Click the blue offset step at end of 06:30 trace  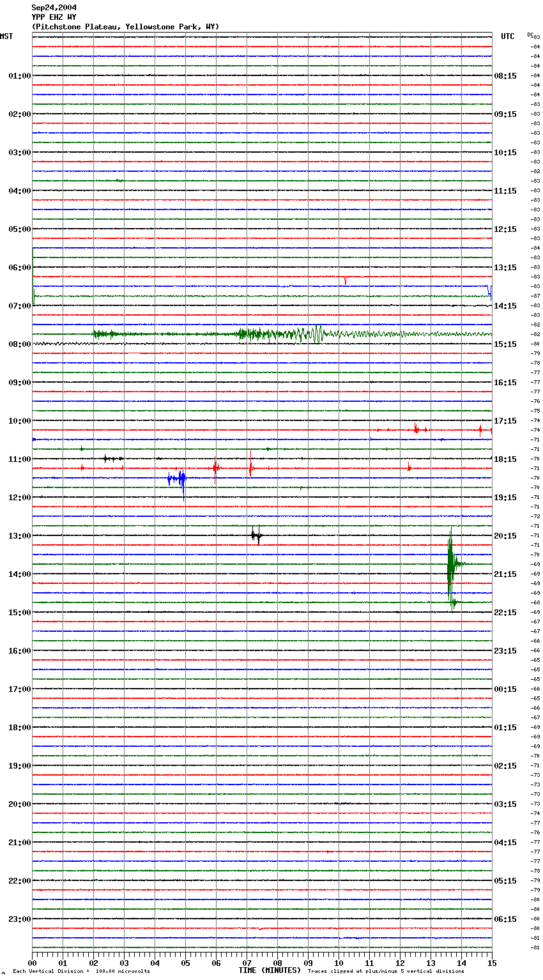click(490, 292)
